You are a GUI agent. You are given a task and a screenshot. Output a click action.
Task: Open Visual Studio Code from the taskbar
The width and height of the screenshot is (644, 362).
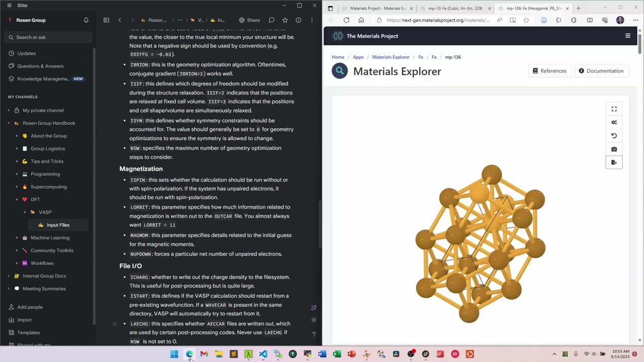point(263,354)
